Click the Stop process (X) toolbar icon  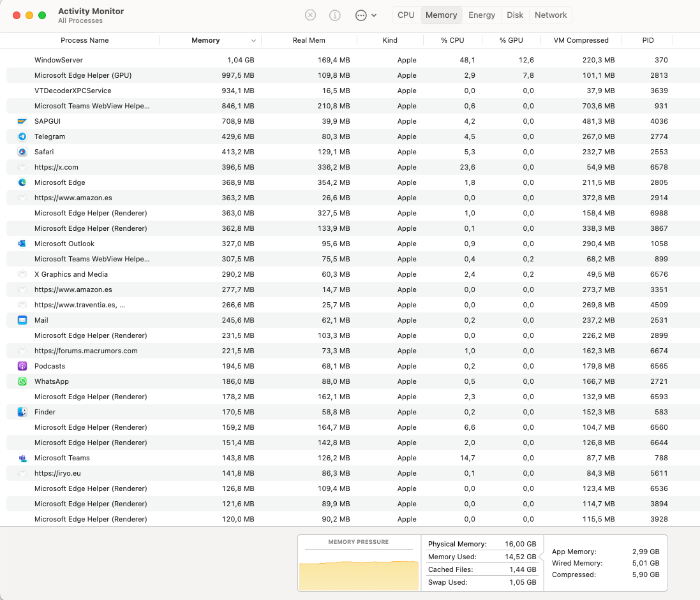(310, 15)
